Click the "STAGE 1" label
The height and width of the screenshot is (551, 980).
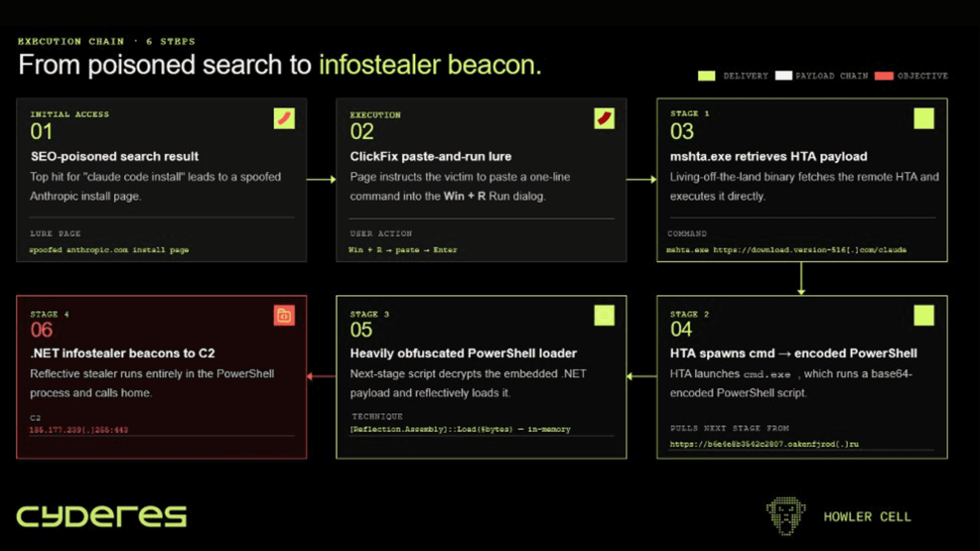pos(690,113)
